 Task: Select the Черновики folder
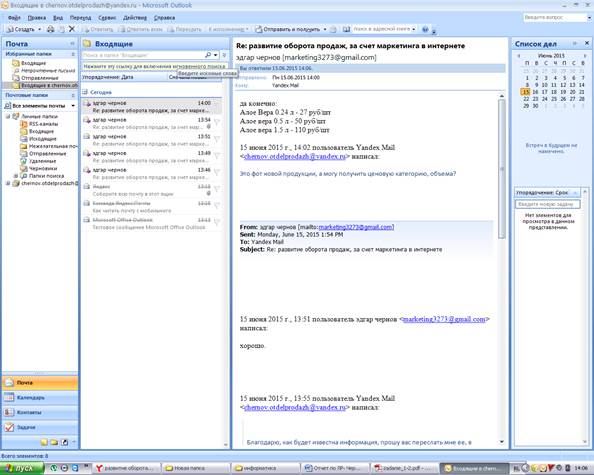coord(43,168)
